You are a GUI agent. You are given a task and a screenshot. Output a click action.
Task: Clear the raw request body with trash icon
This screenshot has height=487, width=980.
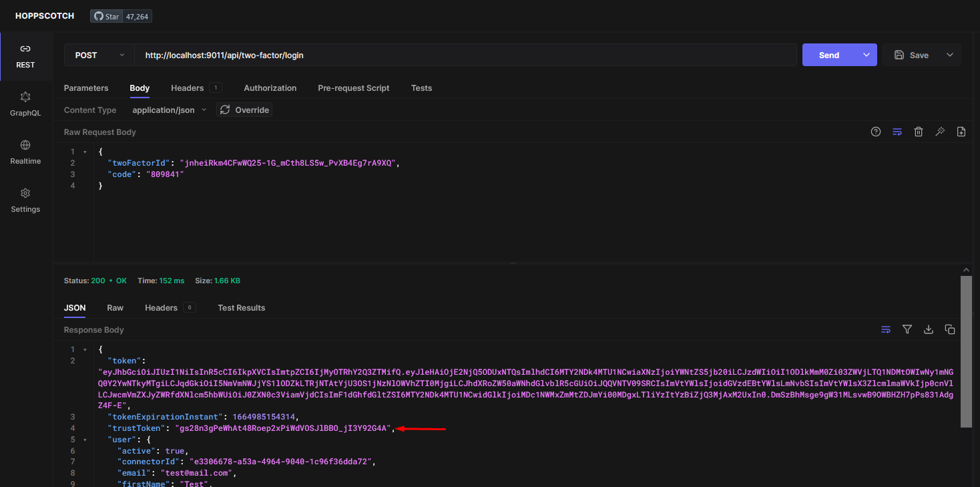pyautogui.click(x=919, y=132)
